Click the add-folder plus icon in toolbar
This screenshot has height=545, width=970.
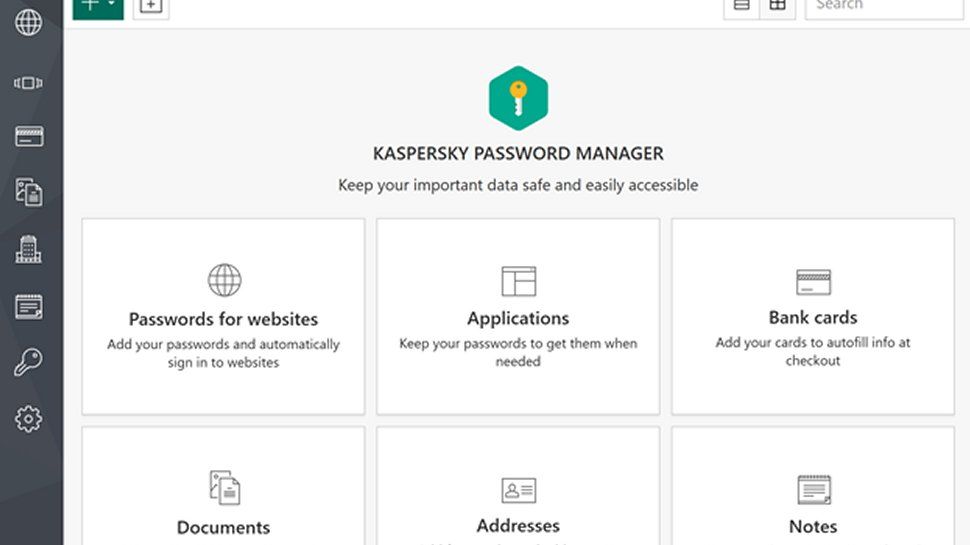[x=151, y=7]
